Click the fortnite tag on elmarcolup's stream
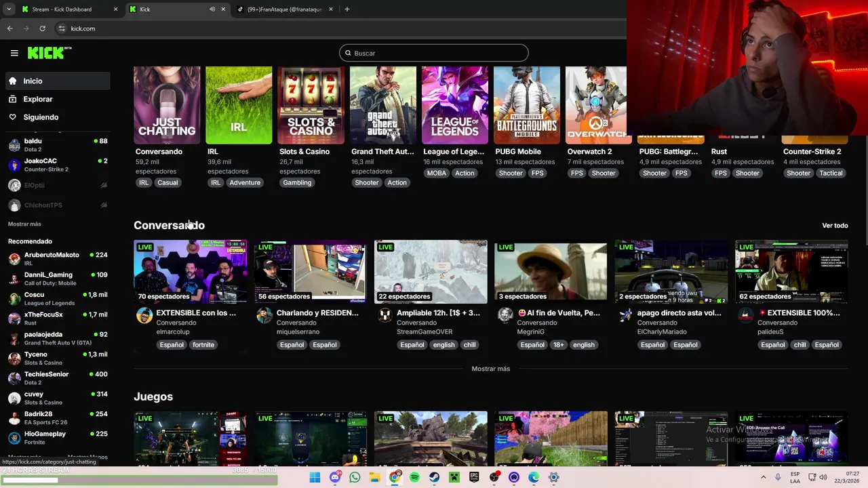868x488 pixels. pos(203,344)
